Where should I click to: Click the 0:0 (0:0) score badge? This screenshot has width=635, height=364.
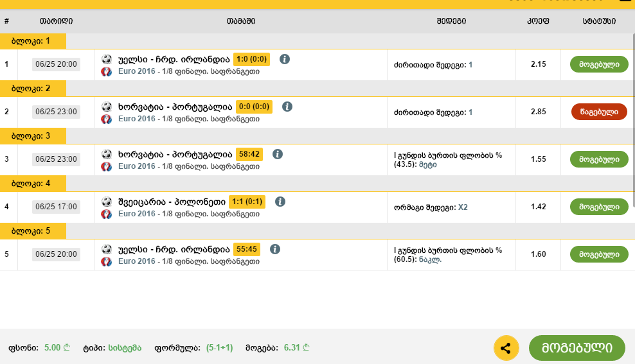(x=254, y=107)
